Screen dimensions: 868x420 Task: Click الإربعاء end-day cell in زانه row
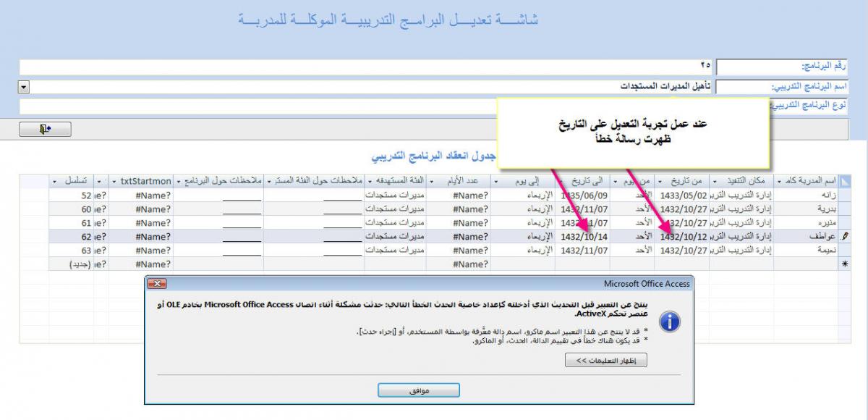point(523,195)
